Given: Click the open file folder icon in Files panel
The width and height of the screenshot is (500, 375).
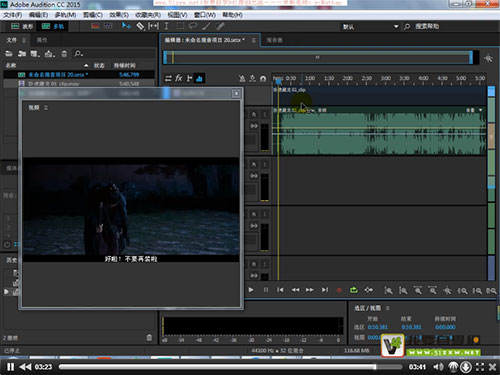Looking at the screenshot, I should pos(9,53).
